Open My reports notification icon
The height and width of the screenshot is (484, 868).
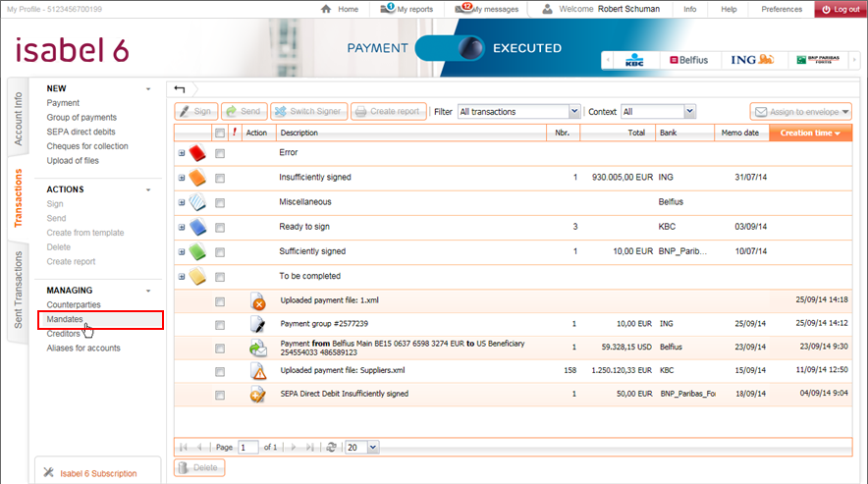coord(387,8)
